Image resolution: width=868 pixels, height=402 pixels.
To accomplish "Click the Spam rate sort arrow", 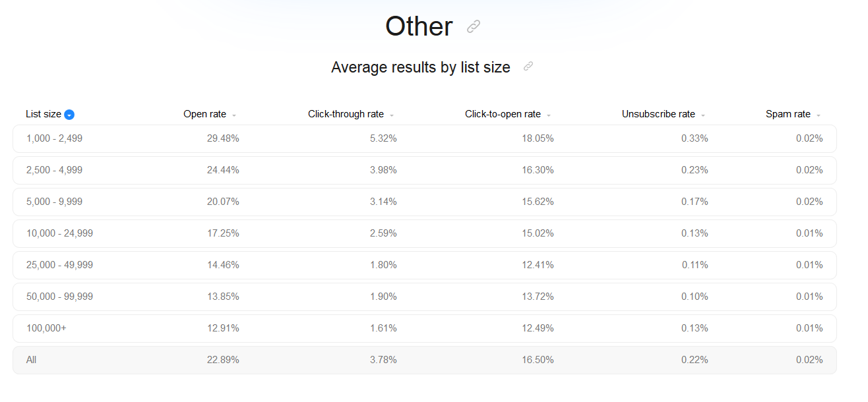I will pyautogui.click(x=819, y=115).
